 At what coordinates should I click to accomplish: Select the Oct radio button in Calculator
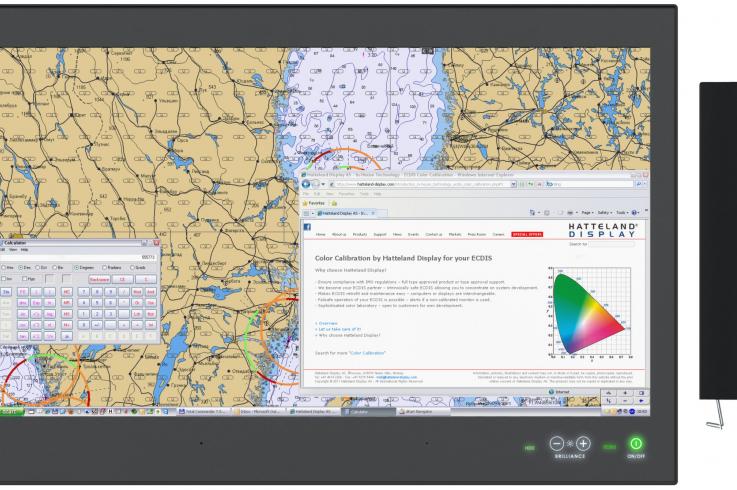click(38, 268)
